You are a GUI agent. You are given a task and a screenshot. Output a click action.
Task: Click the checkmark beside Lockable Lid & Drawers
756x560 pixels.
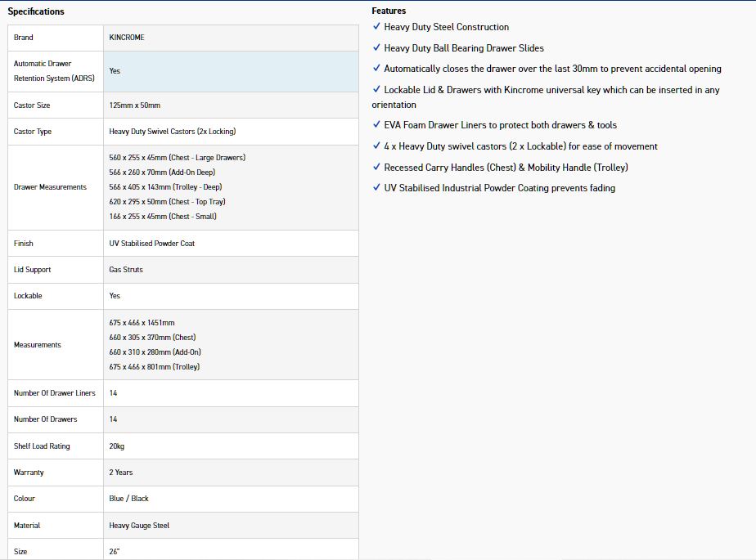pos(376,90)
